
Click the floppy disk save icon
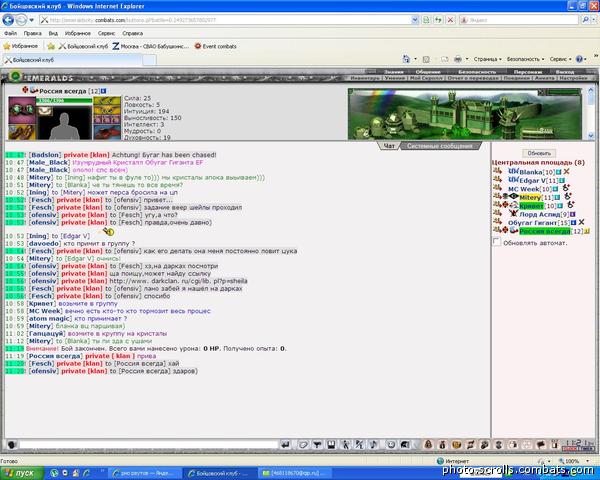pos(331,444)
